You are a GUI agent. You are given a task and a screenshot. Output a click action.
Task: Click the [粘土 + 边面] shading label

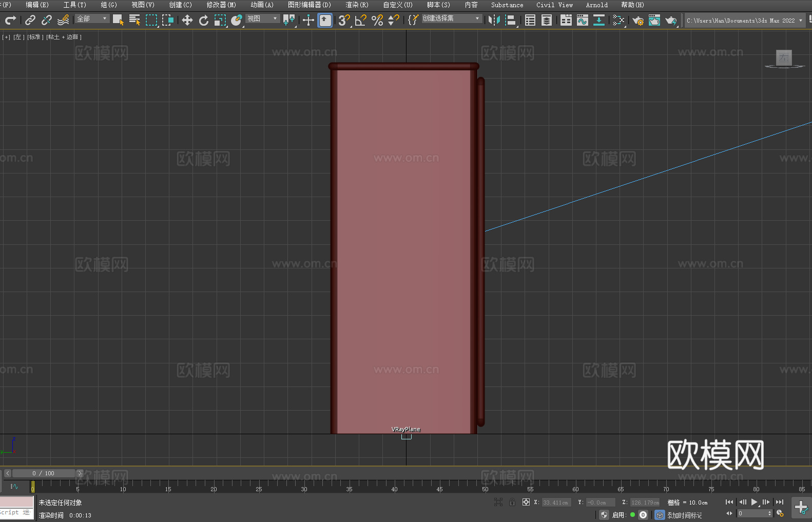click(x=64, y=37)
